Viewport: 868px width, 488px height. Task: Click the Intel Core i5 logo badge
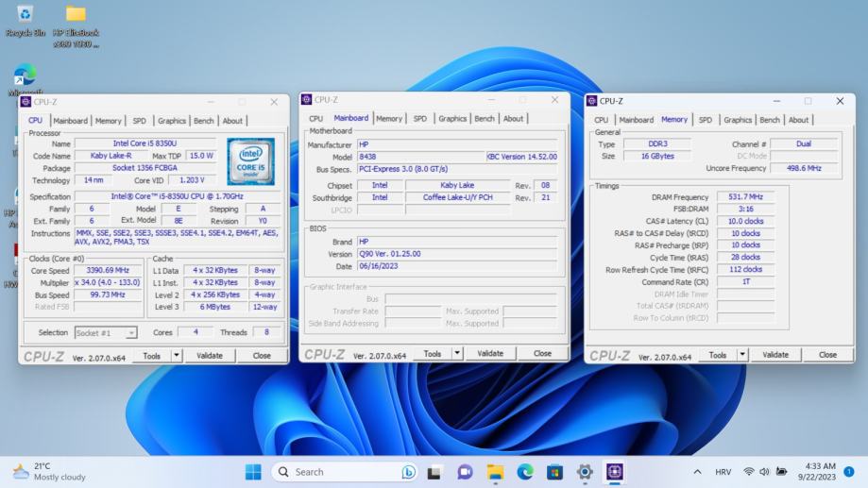click(x=250, y=160)
